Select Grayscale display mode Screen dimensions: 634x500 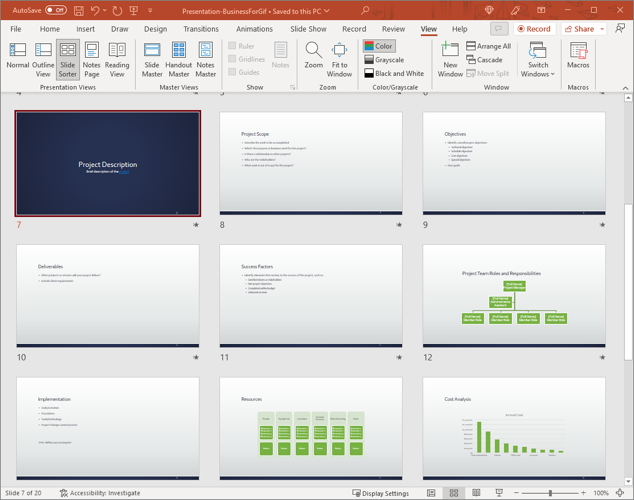(384, 60)
